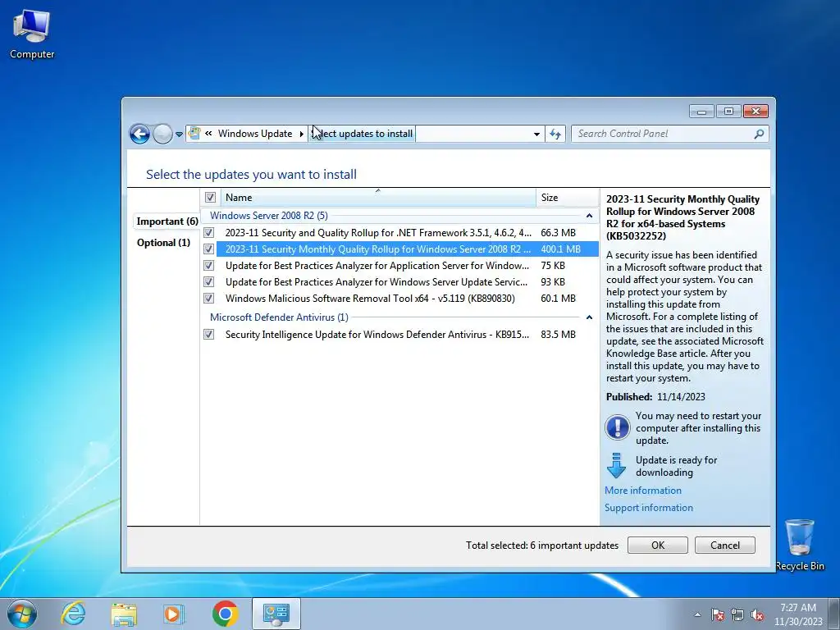This screenshot has width=840, height=630.
Task: Uncheck the .NET Framework Security Rollup update
Action: 209,232
